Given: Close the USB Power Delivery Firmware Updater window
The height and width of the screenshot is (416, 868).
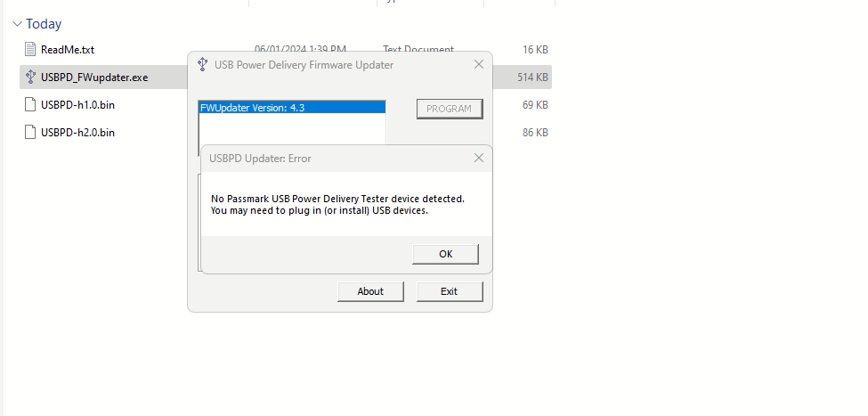Looking at the screenshot, I should [x=479, y=64].
